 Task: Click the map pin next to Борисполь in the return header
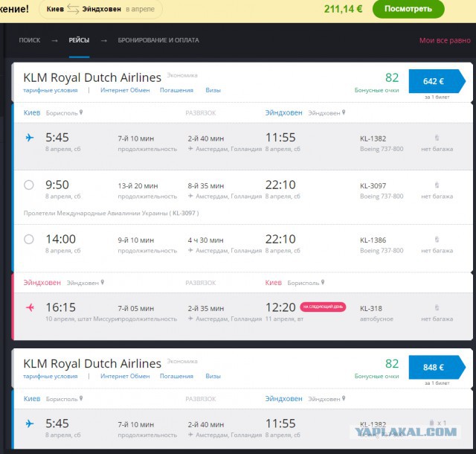point(323,282)
